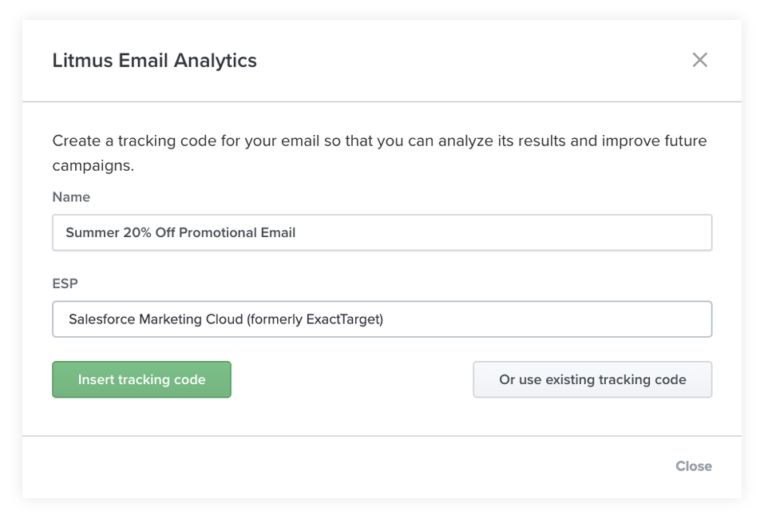Click empty area of the ESP combo box
Viewport: 768px width, 519px height.
(549, 319)
